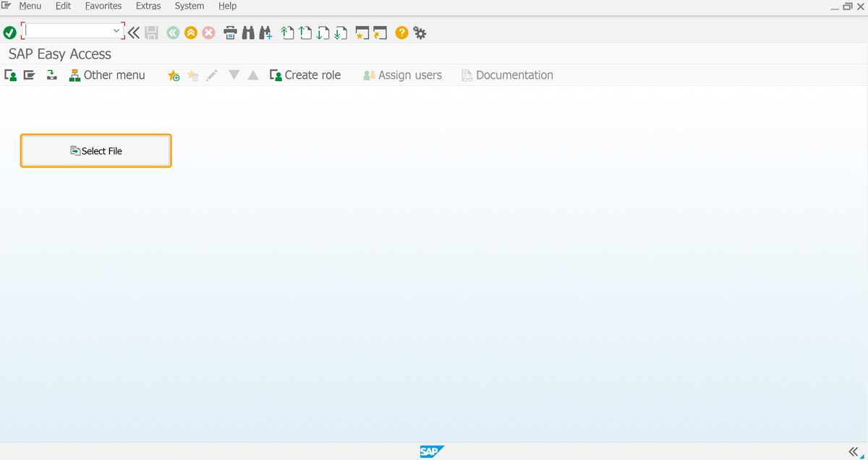Open the Edit menu
The width and height of the screenshot is (868, 460).
63,6
